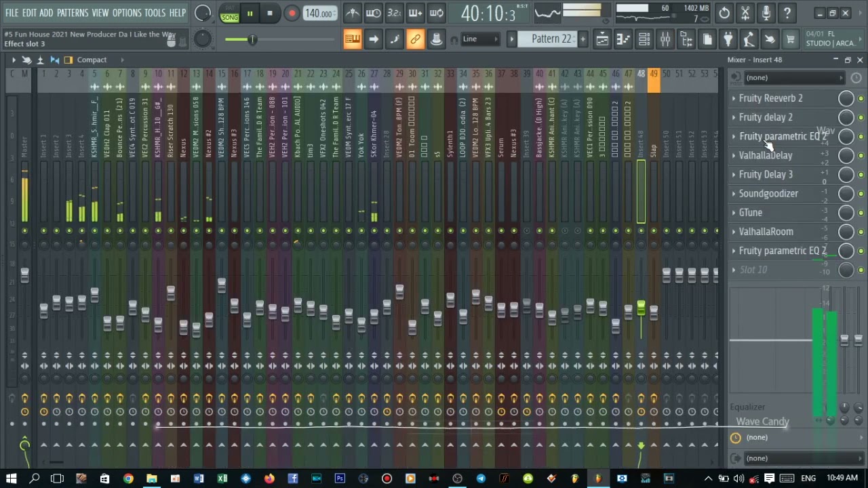
Task: Disable the GTune effect slot LED
Action: point(861,213)
